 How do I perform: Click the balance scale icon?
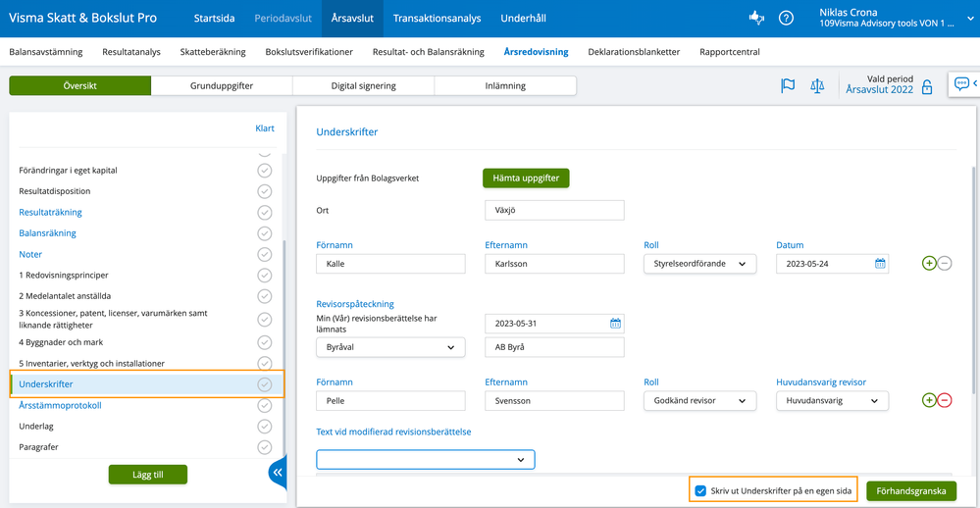(x=817, y=85)
